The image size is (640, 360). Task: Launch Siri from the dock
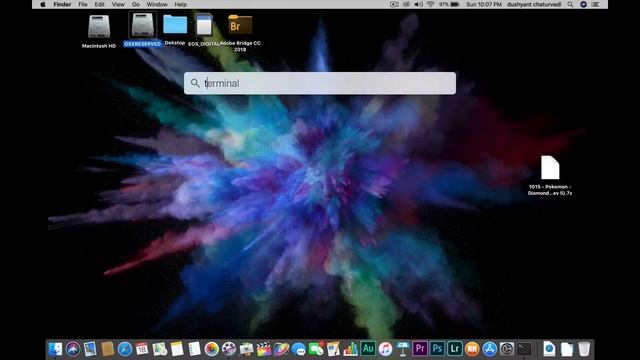[73, 349]
